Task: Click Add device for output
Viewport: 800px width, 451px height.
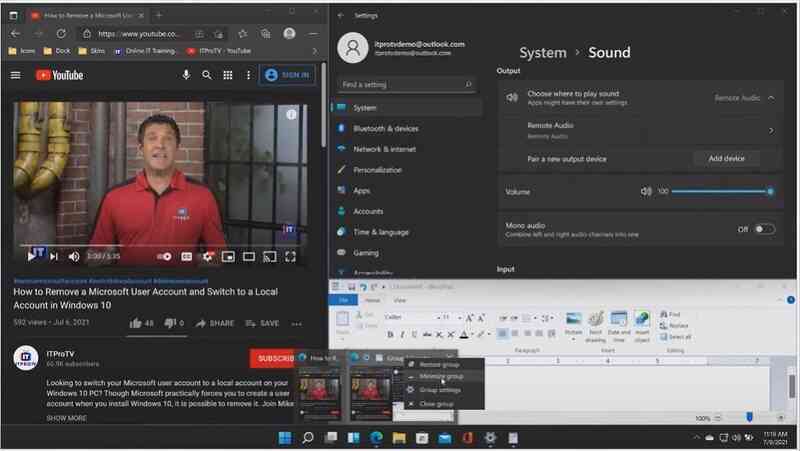Action: coord(727,159)
